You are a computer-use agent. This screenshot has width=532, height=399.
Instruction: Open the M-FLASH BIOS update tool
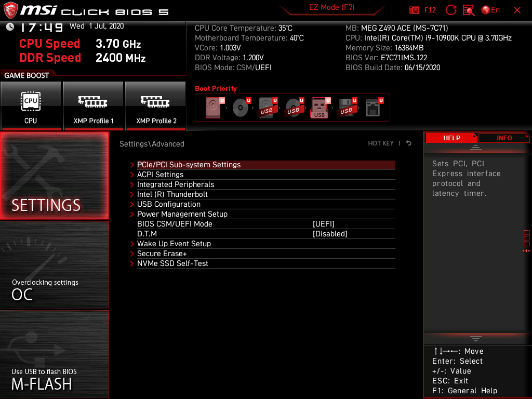pos(54,354)
